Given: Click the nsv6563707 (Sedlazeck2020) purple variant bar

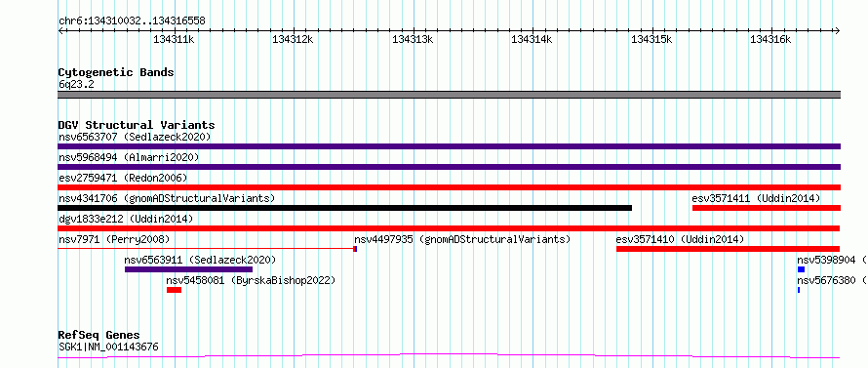Looking at the screenshot, I should coord(449,146).
